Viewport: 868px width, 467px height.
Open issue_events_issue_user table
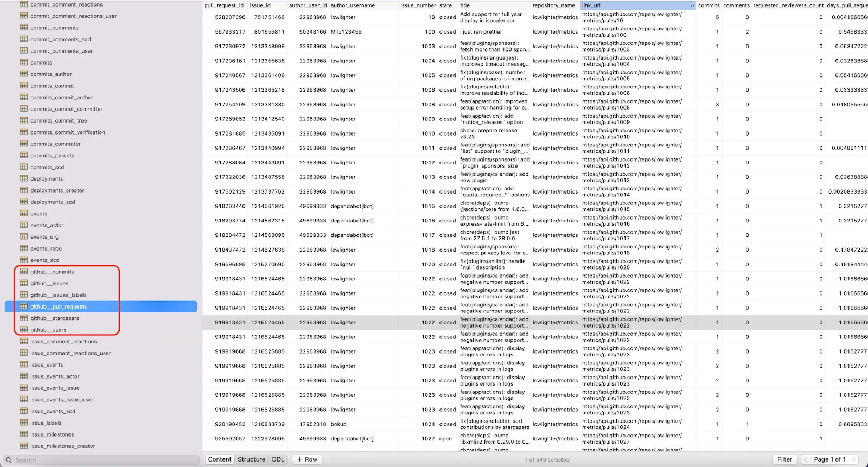tap(62, 400)
